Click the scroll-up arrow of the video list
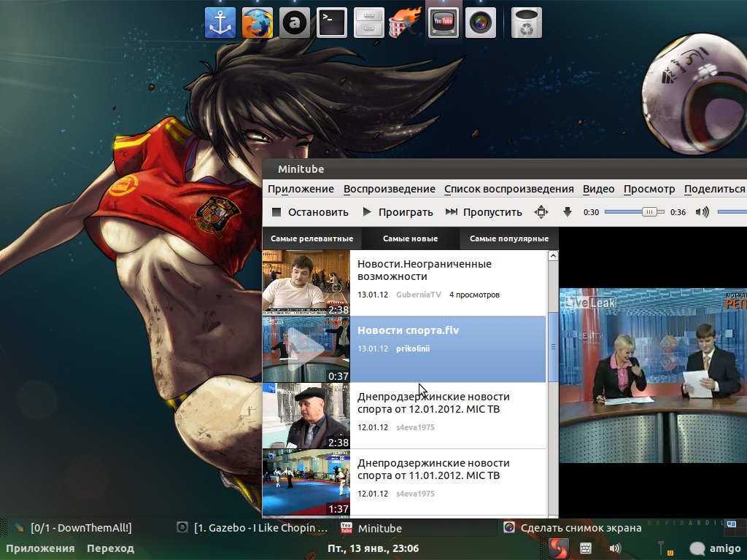Viewport: 747px width, 560px height. tap(553, 256)
